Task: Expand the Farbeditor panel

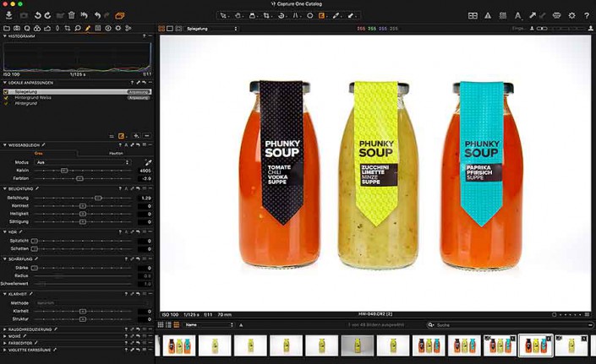Action: pyautogui.click(x=4, y=343)
